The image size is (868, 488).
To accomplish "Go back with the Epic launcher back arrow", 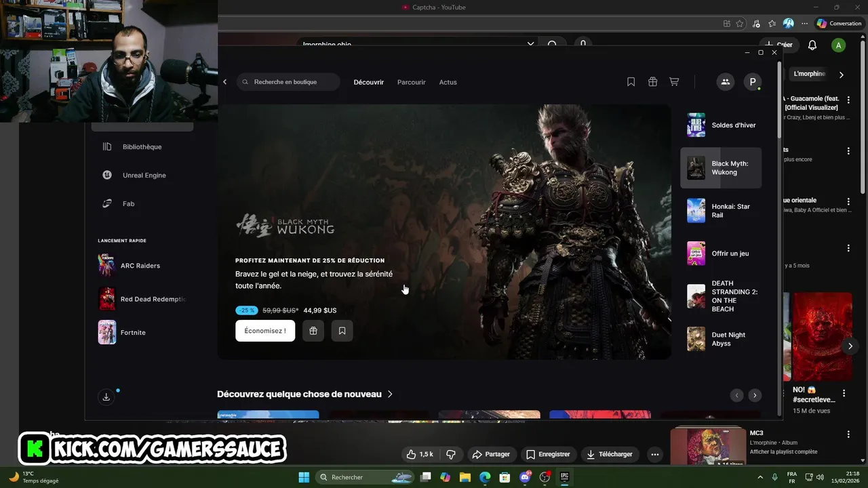I will pos(225,82).
